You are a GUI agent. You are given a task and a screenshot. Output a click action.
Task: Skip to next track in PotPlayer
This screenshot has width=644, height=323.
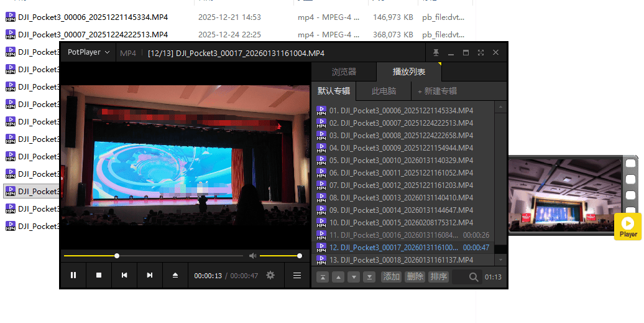pos(150,275)
